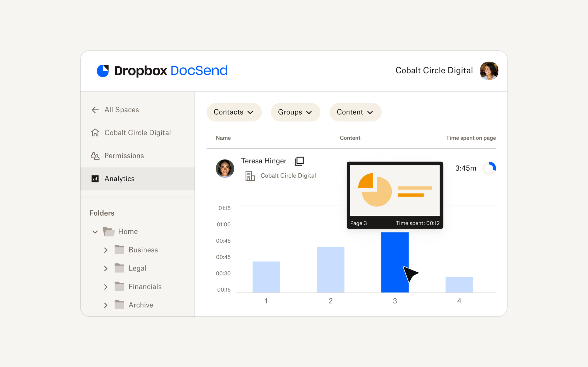Select the home icon next to Cobalt Circle Digital

coord(95,132)
